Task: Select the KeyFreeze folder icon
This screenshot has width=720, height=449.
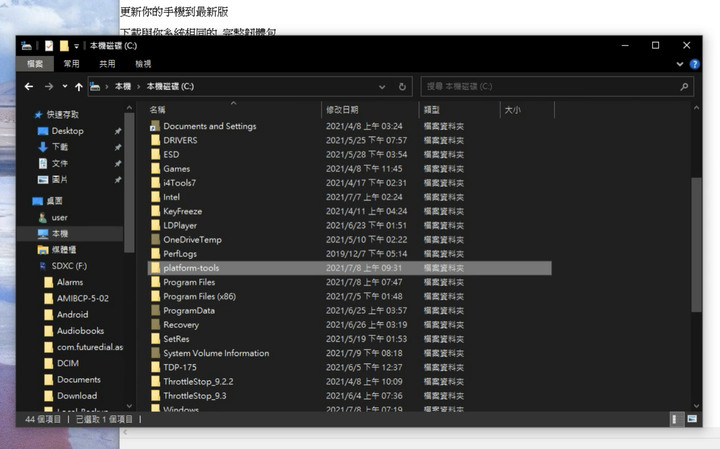Action: 155,211
